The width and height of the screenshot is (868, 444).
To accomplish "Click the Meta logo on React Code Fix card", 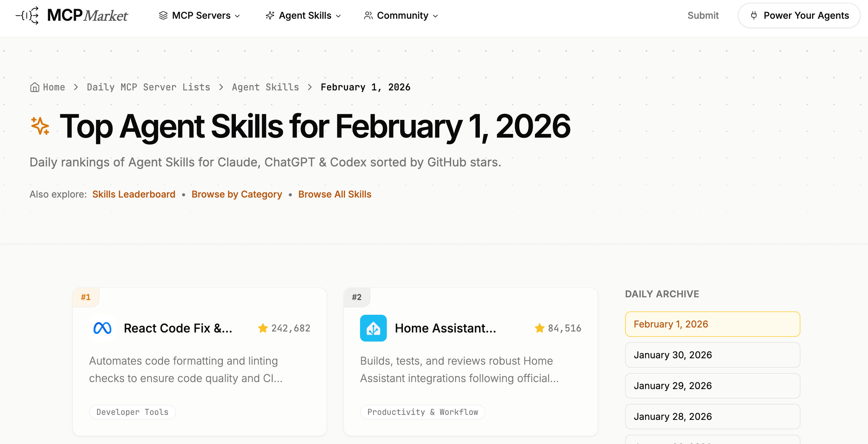I will point(102,328).
